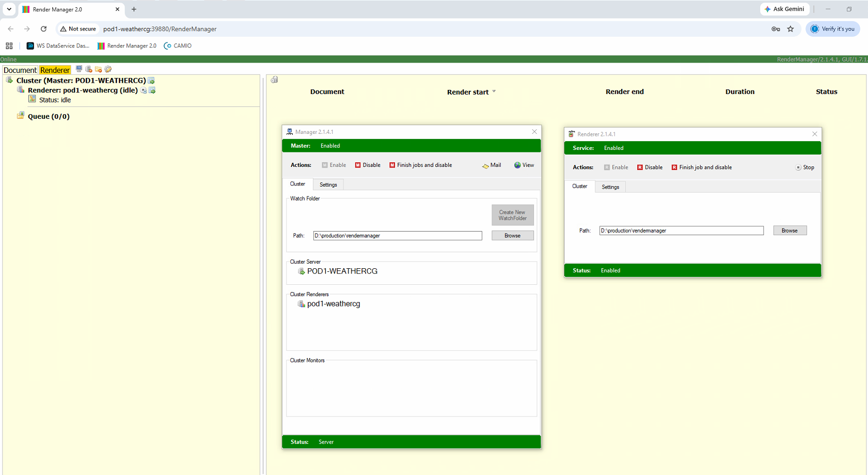This screenshot has width=868, height=475.
Task: Open the WS DataService bookmark
Action: click(x=58, y=46)
